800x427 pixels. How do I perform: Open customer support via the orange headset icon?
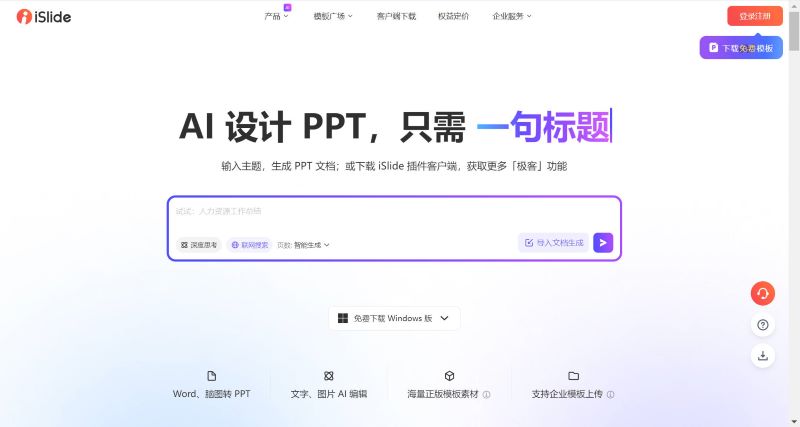pos(763,293)
